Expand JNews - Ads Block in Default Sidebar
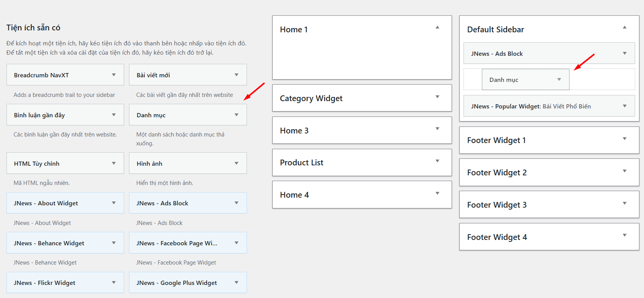Image resolution: width=644 pixels, height=298 pixels. tap(625, 53)
